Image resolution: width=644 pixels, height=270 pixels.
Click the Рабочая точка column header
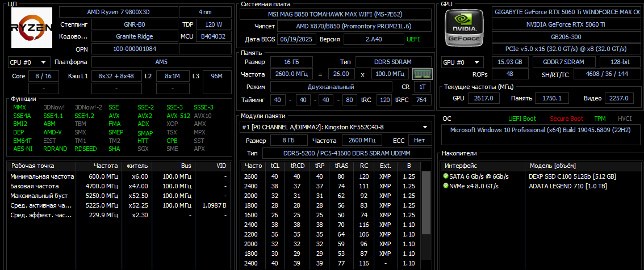pyautogui.click(x=41, y=166)
